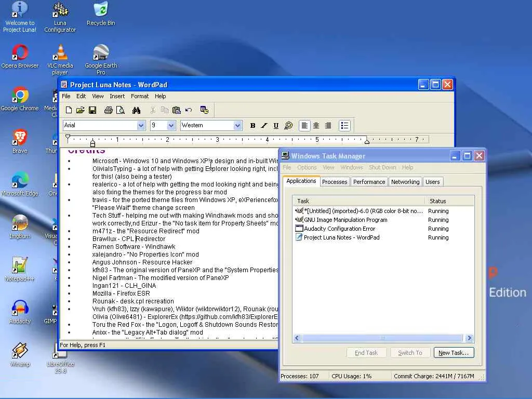Open WordPad Help menu
Image resolution: width=532 pixels, height=399 pixels.
click(160, 96)
